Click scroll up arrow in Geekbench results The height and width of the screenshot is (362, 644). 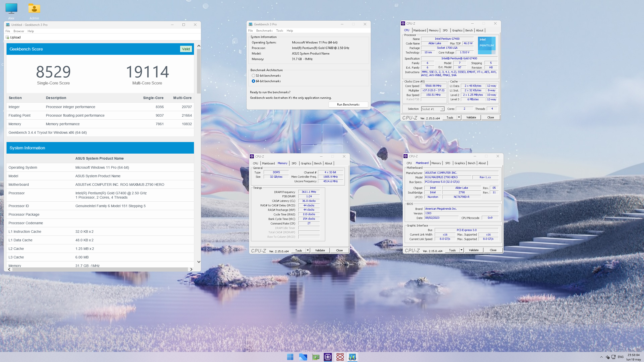click(x=199, y=46)
